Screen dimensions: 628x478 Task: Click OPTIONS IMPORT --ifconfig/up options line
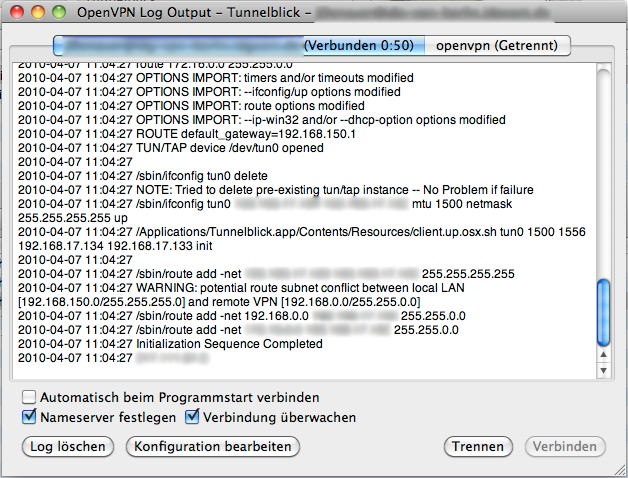click(209, 92)
